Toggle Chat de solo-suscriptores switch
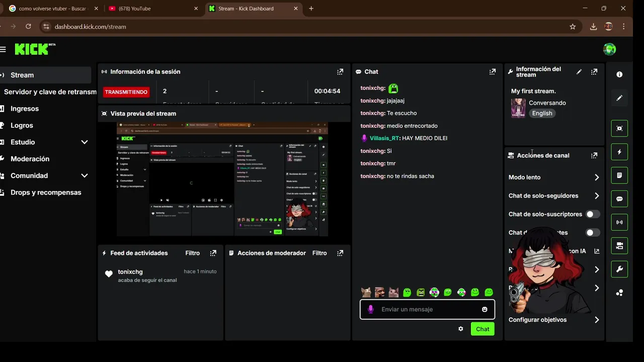Screen dimensions: 644x362 593,214
